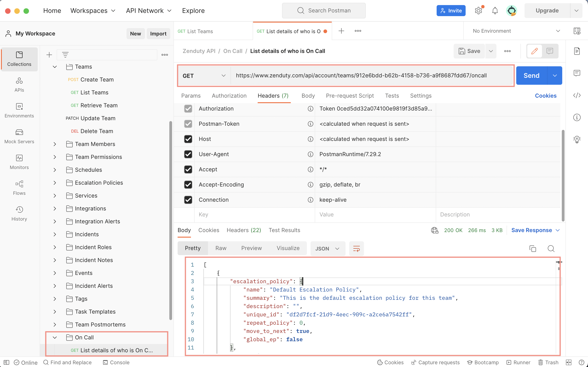Open the Flows sidebar section
This screenshot has height=367, width=588.
tap(19, 188)
